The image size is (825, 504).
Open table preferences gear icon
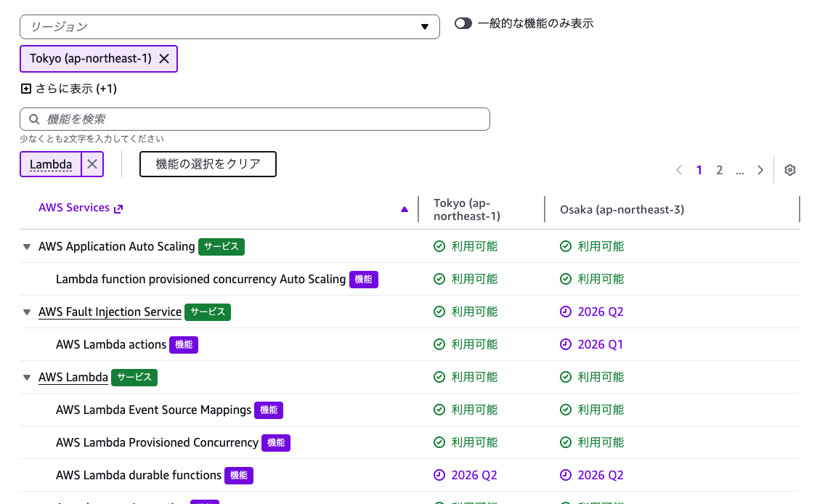[790, 170]
